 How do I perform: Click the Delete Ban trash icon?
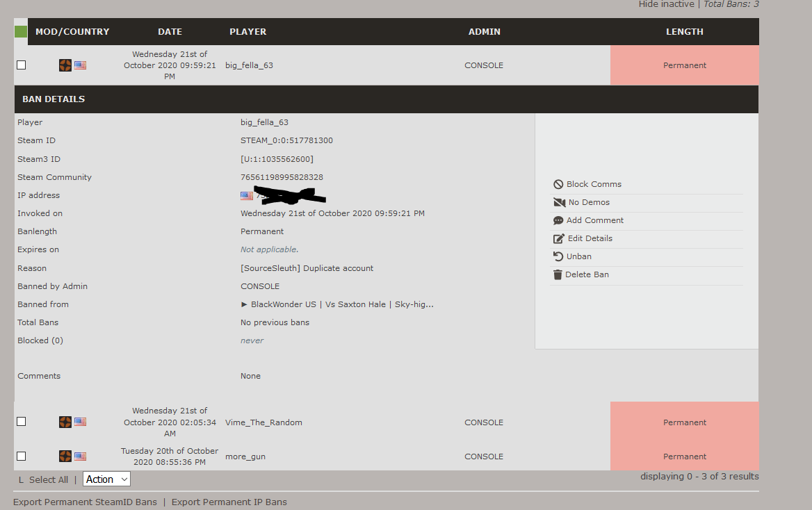point(558,275)
